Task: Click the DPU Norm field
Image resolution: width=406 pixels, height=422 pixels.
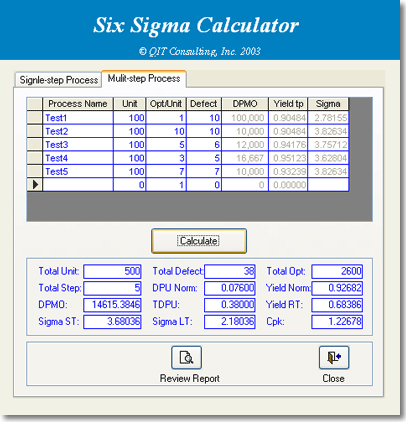Action: tap(230, 288)
